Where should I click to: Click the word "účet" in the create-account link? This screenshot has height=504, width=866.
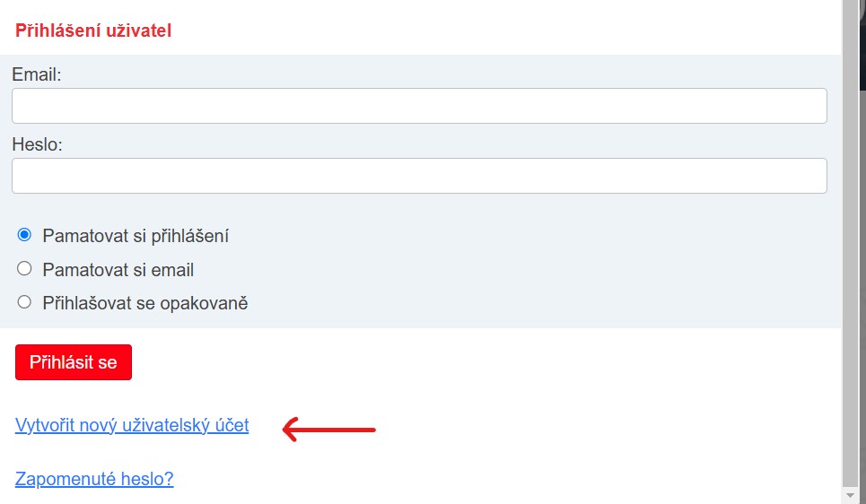click(230, 426)
